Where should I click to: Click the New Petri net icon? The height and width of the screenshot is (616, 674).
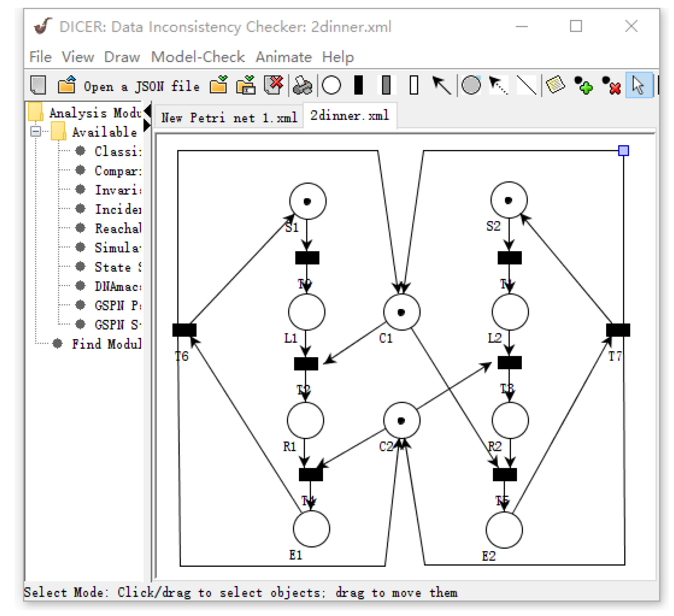[38, 85]
